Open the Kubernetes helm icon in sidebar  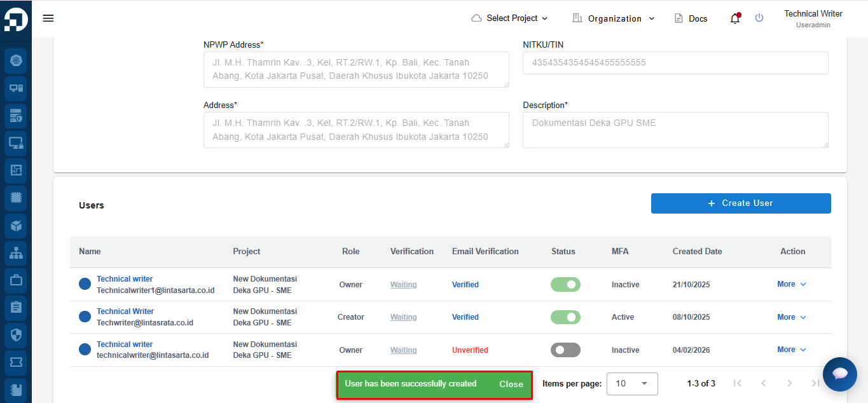point(16,61)
